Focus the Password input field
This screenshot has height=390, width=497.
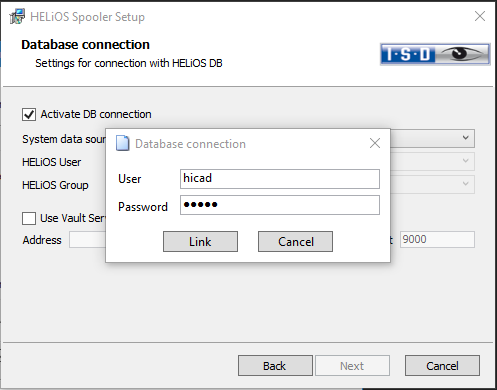pyautogui.click(x=280, y=205)
